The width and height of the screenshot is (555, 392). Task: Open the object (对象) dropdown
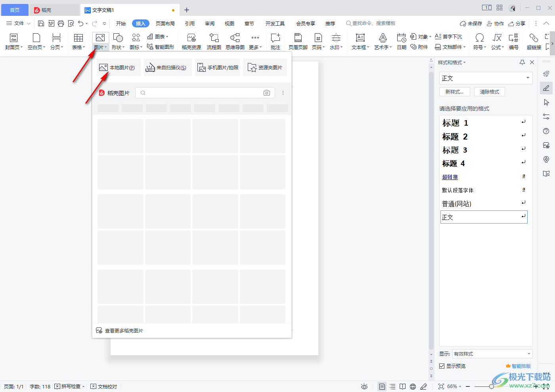pyautogui.click(x=421, y=36)
